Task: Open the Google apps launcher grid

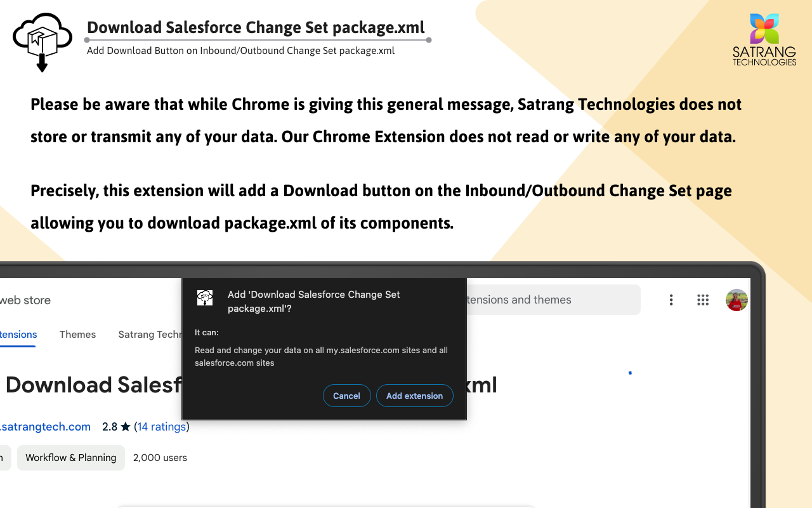Action: coord(703,300)
